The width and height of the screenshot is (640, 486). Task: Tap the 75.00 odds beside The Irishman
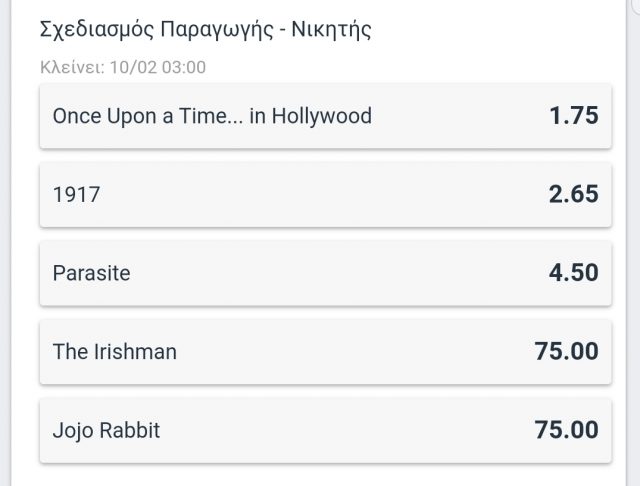tap(567, 351)
